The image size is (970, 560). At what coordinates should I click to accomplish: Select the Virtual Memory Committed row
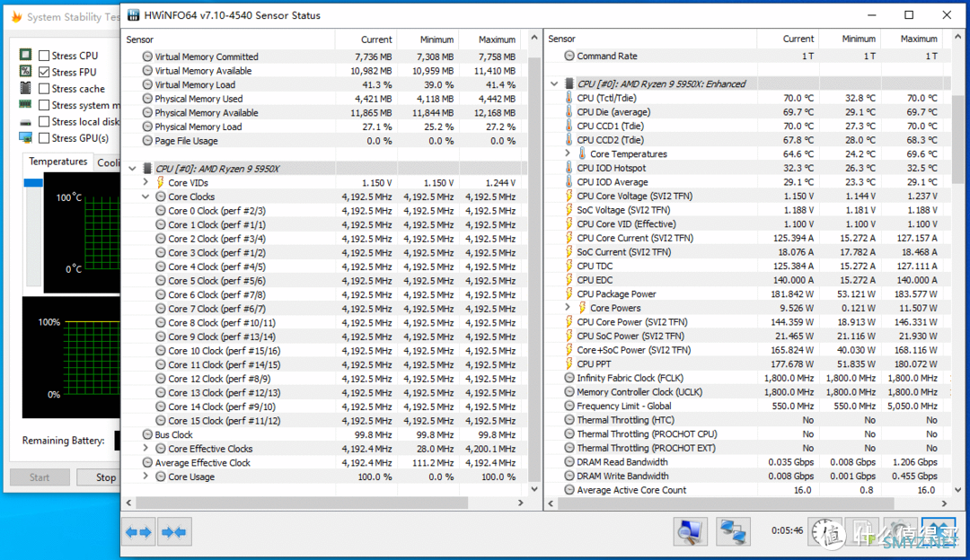coord(325,57)
